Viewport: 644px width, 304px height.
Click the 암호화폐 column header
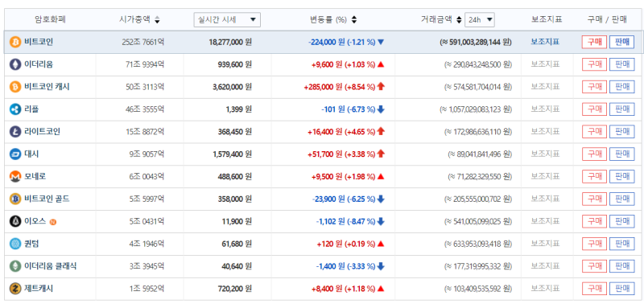[51, 19]
